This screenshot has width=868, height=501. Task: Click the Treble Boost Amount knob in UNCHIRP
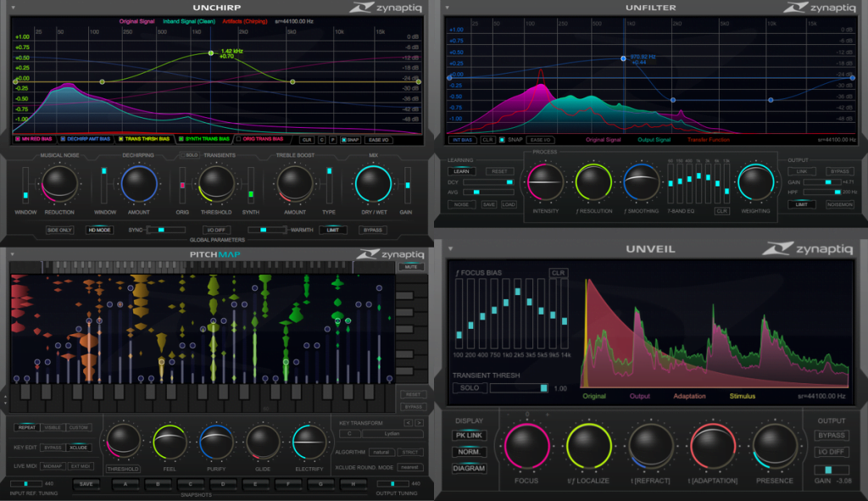294,183
